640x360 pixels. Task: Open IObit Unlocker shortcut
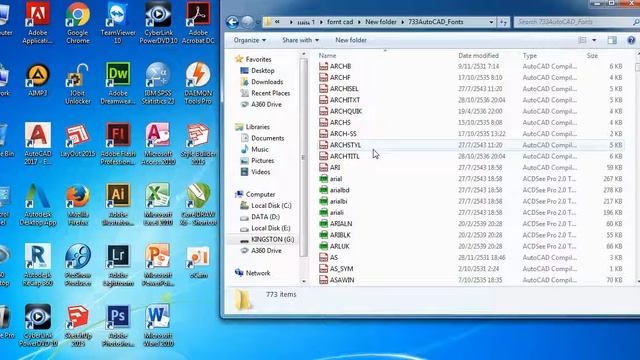point(78,84)
